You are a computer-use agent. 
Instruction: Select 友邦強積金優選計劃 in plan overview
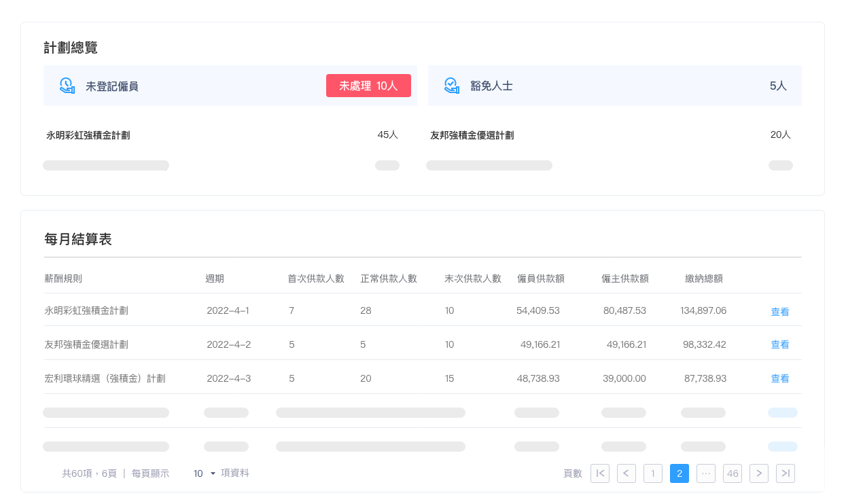pyautogui.click(x=472, y=135)
